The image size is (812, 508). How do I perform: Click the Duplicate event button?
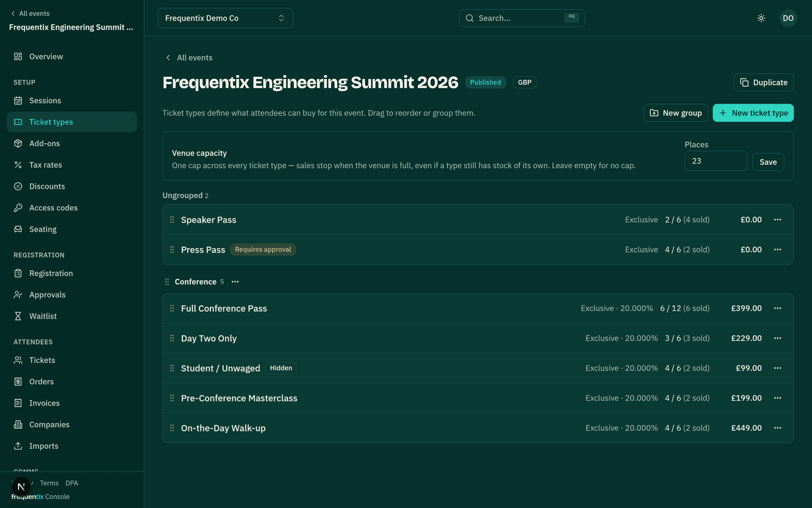[x=763, y=83]
